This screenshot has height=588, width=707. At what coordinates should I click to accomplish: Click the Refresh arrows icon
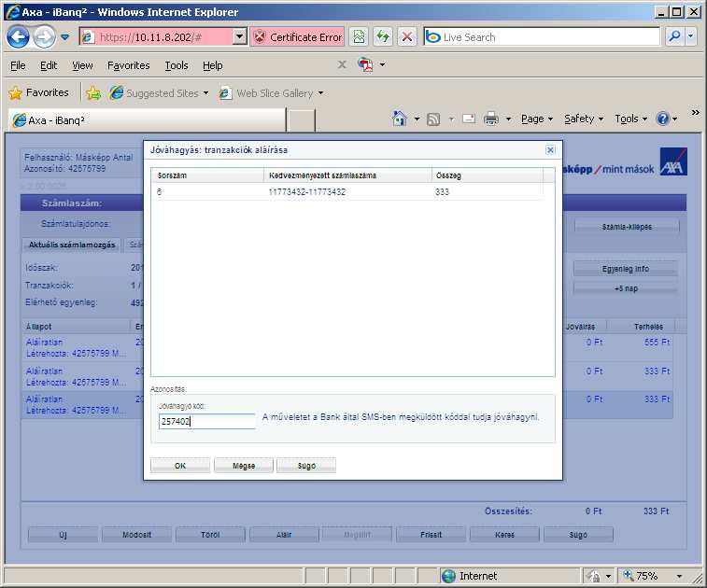(x=383, y=37)
